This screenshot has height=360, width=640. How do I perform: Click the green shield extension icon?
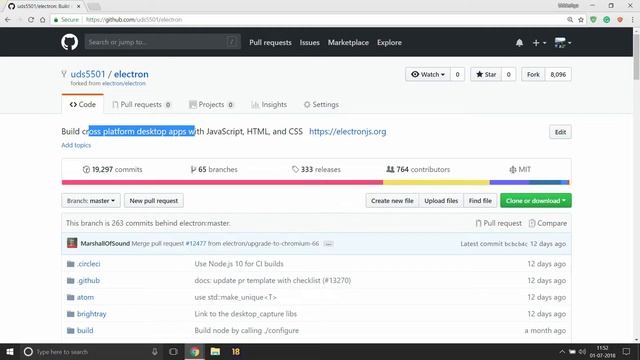(x=593, y=20)
